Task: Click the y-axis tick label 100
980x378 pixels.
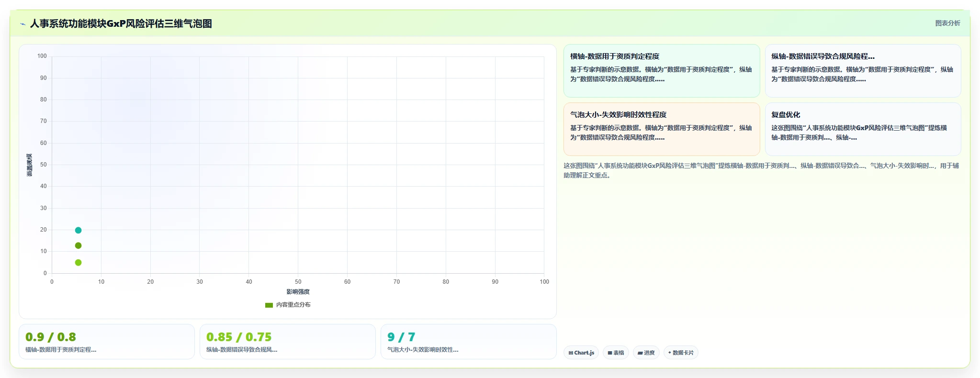Action: 42,56
